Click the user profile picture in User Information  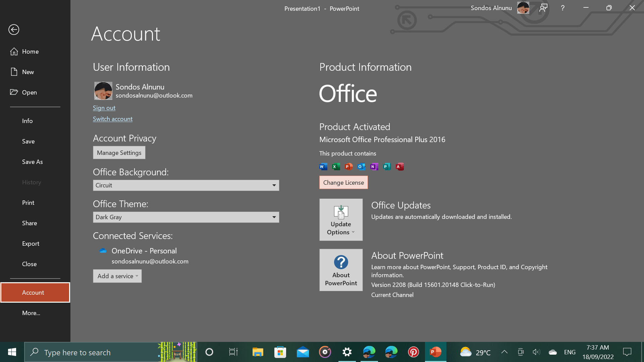click(103, 91)
